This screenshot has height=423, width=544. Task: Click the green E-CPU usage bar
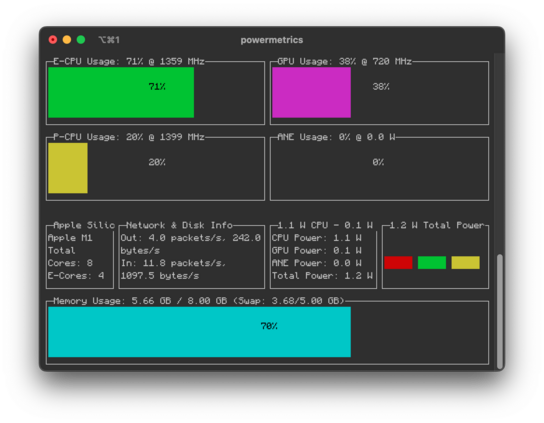[x=121, y=92]
